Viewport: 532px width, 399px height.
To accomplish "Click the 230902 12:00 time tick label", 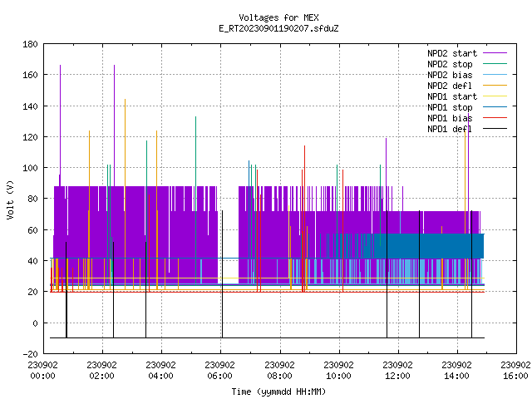I will pyautogui.click(x=397, y=371).
